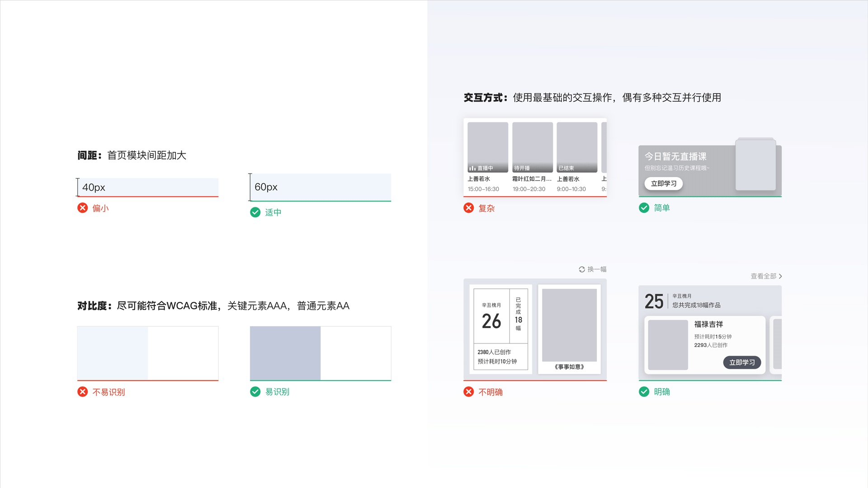Click the grey-blue contrast color swatch

coord(285,353)
